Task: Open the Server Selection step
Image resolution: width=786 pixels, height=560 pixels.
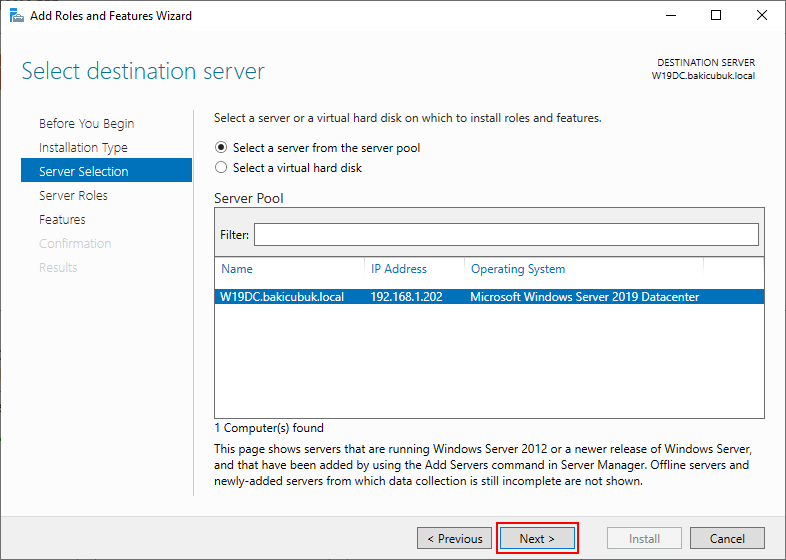Action: pyautogui.click(x=106, y=170)
